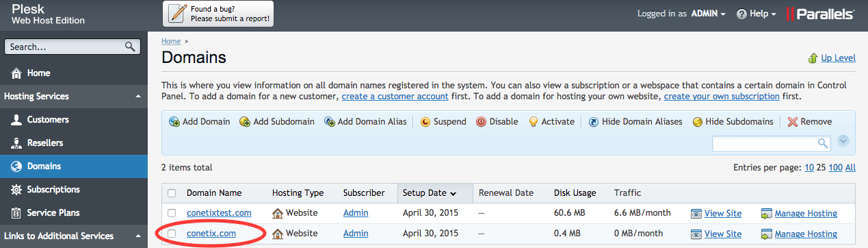This screenshot has width=868, height=248.
Task: Click View Site icon for conetixtest.com
Action: tap(696, 214)
